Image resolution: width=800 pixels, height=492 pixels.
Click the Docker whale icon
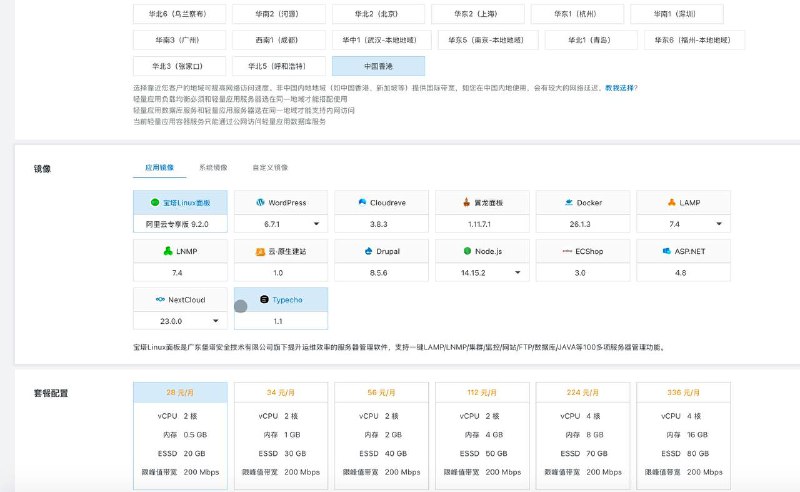569,203
